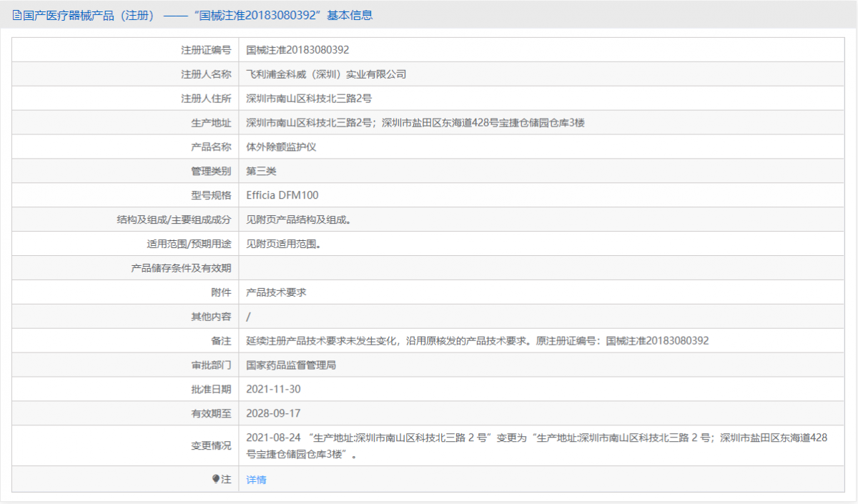Open the 详情 link
The width and height of the screenshot is (858, 504).
[x=256, y=480]
